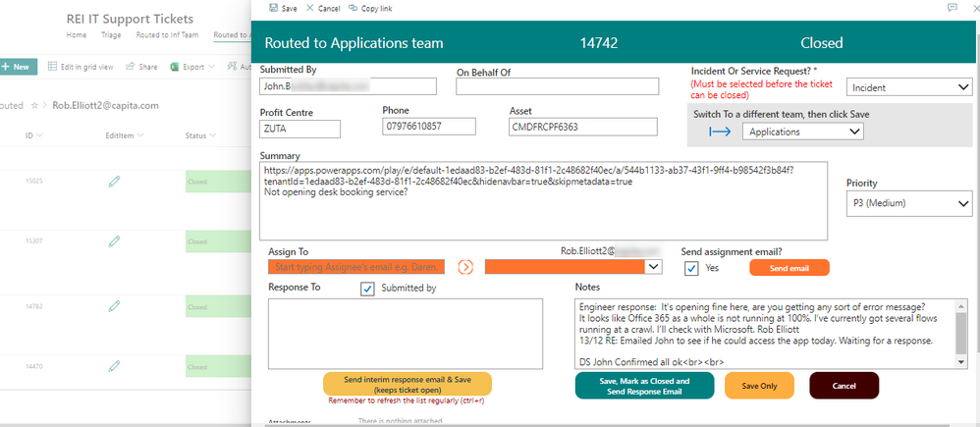Click the Share toolbar item
980x427 pixels.
141,67
